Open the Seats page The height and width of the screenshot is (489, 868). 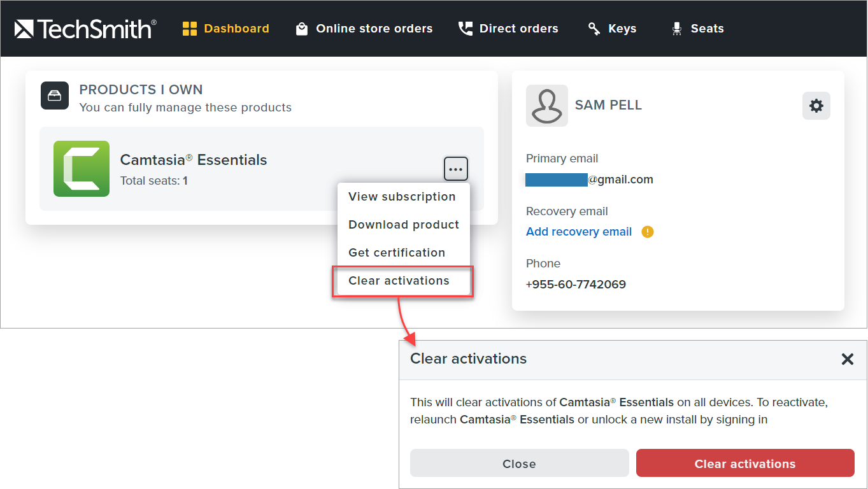point(698,29)
